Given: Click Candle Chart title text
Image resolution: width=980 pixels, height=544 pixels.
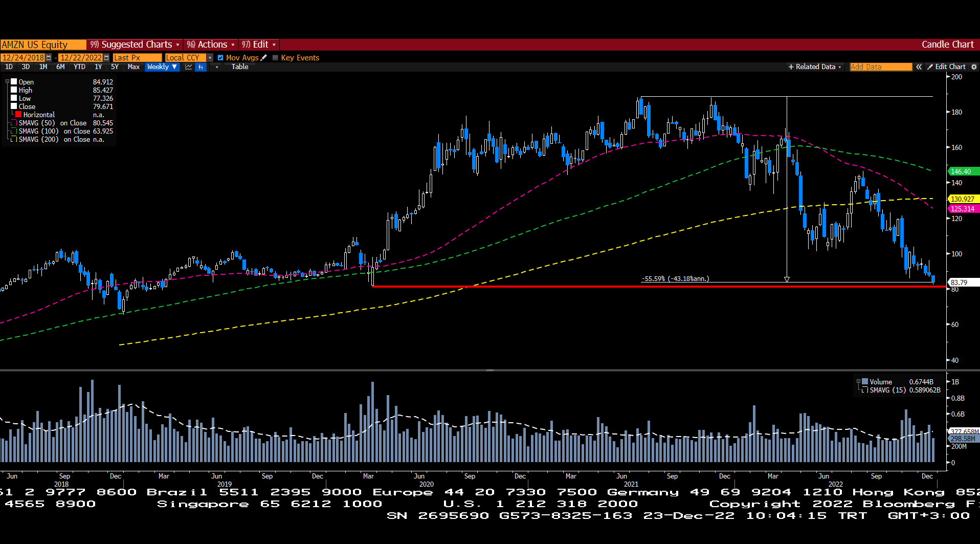Looking at the screenshot, I should (x=947, y=45).
